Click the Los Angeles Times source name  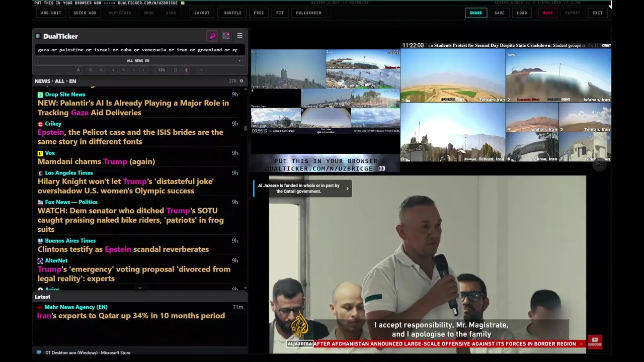coord(69,173)
